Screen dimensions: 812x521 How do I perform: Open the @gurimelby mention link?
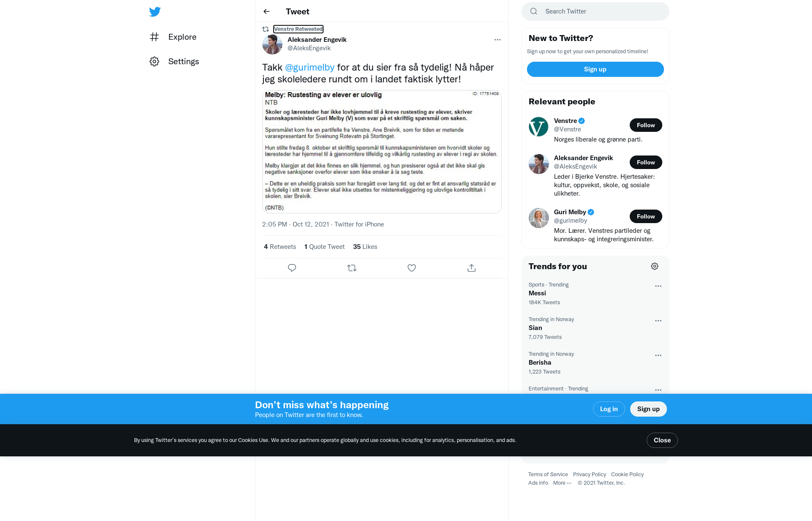click(310, 67)
